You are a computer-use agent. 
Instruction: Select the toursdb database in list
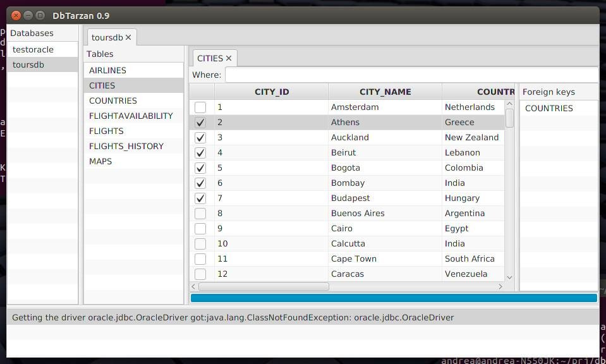pyautogui.click(x=42, y=64)
